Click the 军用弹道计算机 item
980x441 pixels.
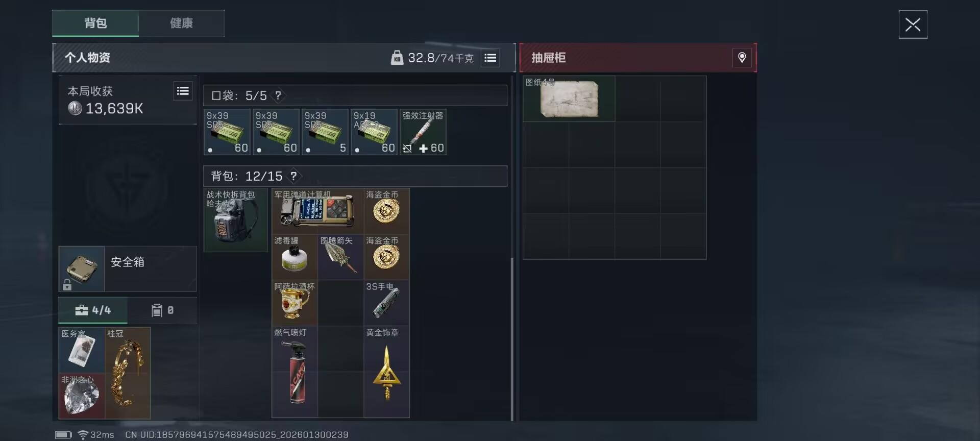[317, 211]
